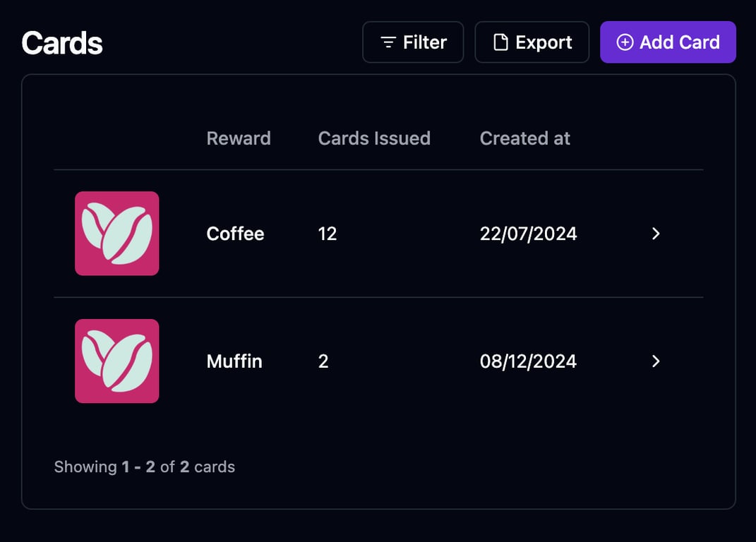The image size is (756, 542).
Task: Click the plus circle icon on Add Card
Action: [625, 42]
